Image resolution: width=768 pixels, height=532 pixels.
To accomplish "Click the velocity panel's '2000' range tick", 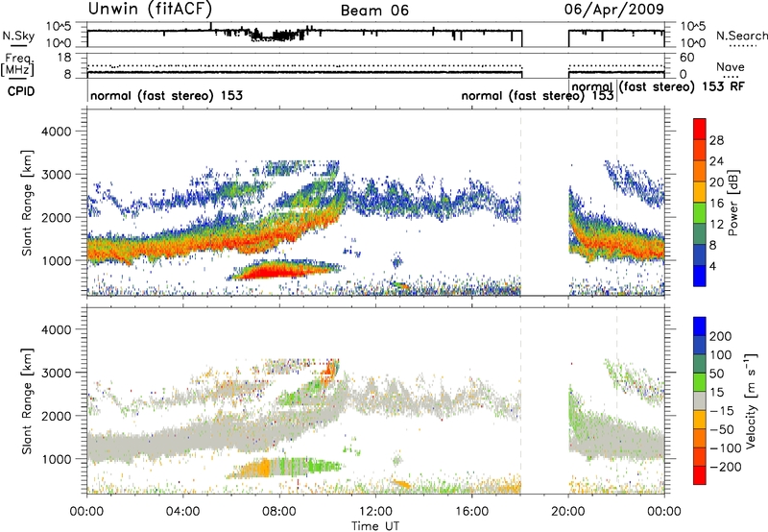I will coord(56,416).
